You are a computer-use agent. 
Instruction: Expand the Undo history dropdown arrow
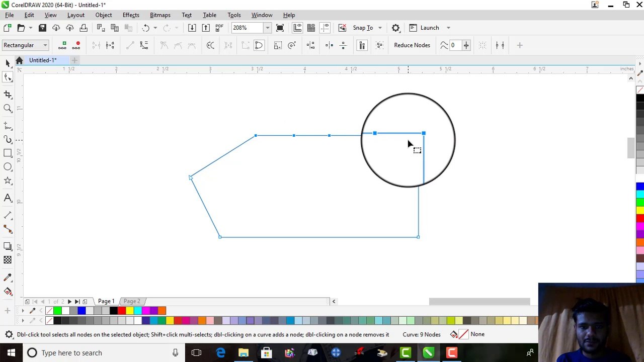155,28
